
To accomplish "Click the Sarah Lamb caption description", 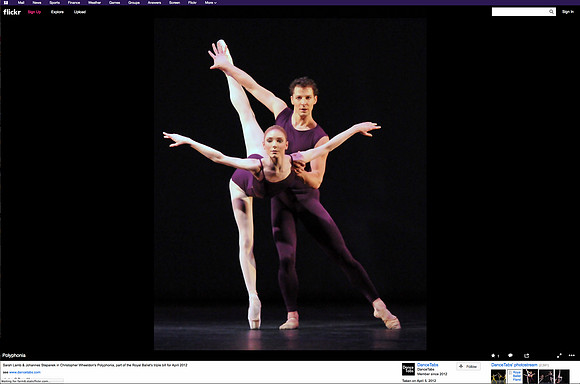I will coord(95,365).
